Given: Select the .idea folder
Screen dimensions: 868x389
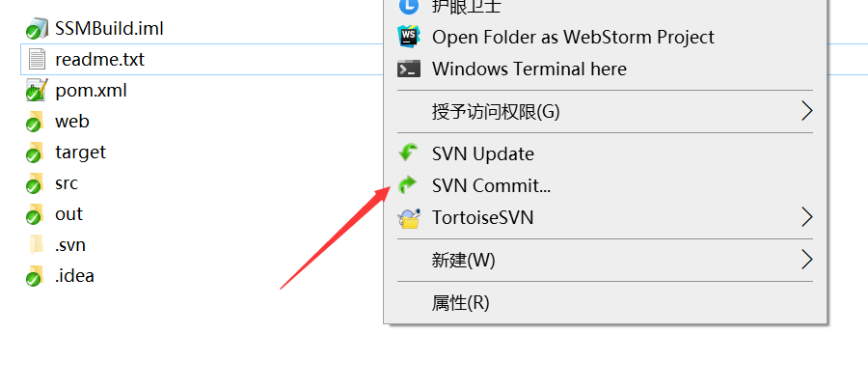Looking at the screenshot, I should [x=74, y=276].
